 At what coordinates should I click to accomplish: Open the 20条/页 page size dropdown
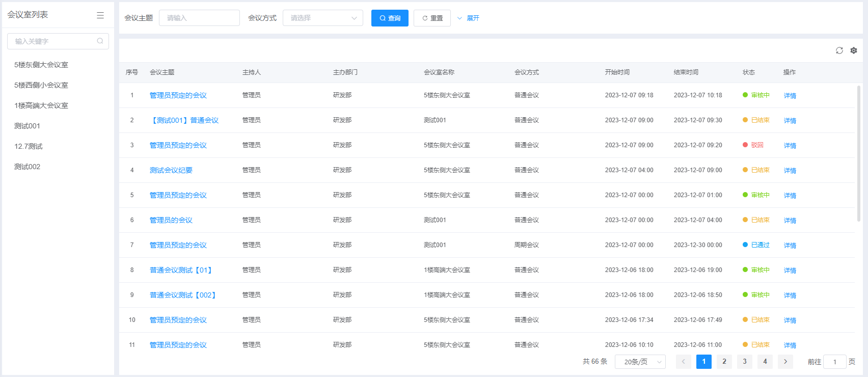[x=640, y=362]
